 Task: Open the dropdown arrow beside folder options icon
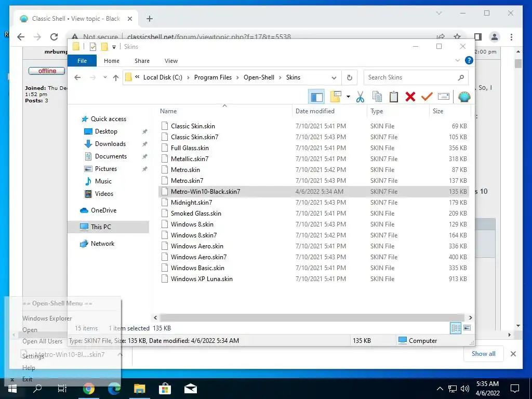click(348, 97)
